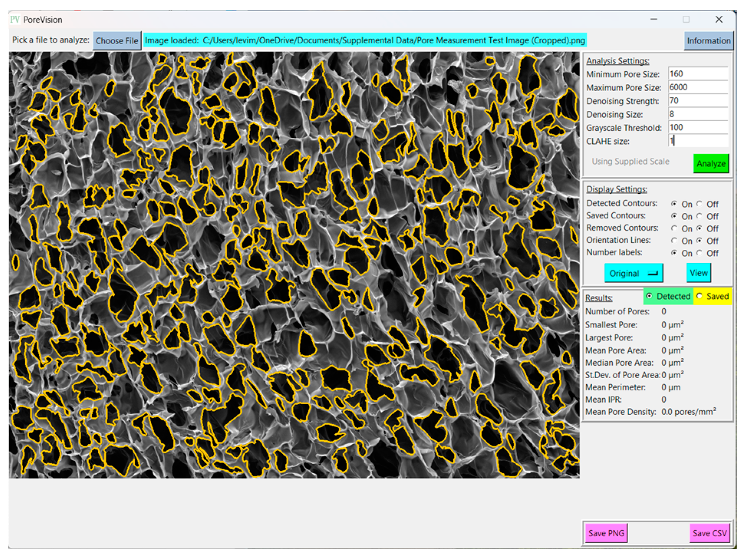Turn Number labels off
Screen dimensions: 748x560
pos(700,253)
